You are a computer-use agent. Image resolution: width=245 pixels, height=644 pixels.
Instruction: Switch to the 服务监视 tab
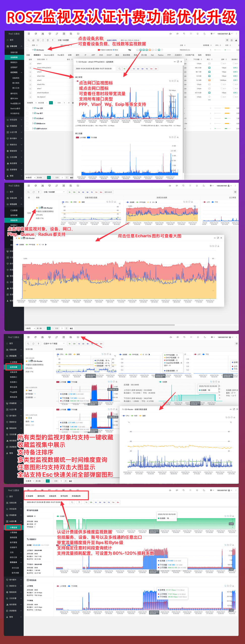[41, 496]
